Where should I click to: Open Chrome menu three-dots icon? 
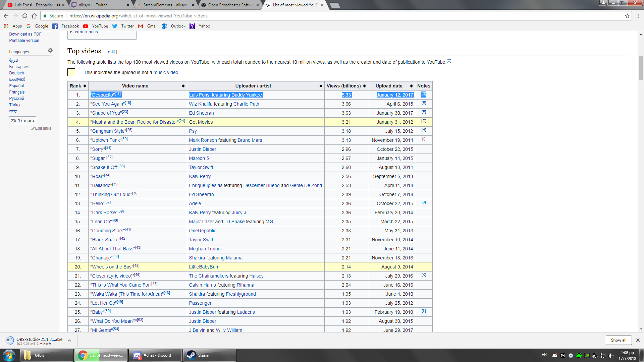pos(638,16)
